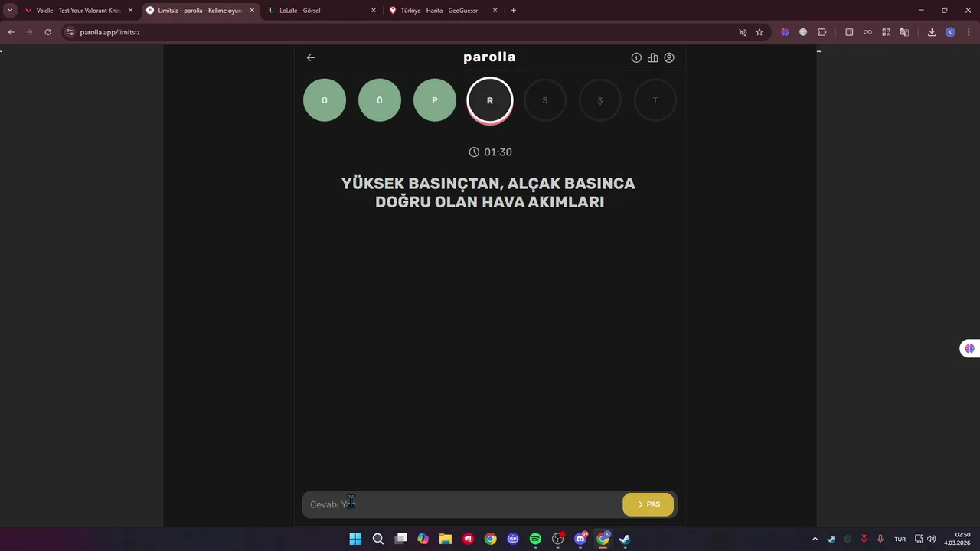Click the green letter O circle
The image size is (980, 551).
(325, 100)
